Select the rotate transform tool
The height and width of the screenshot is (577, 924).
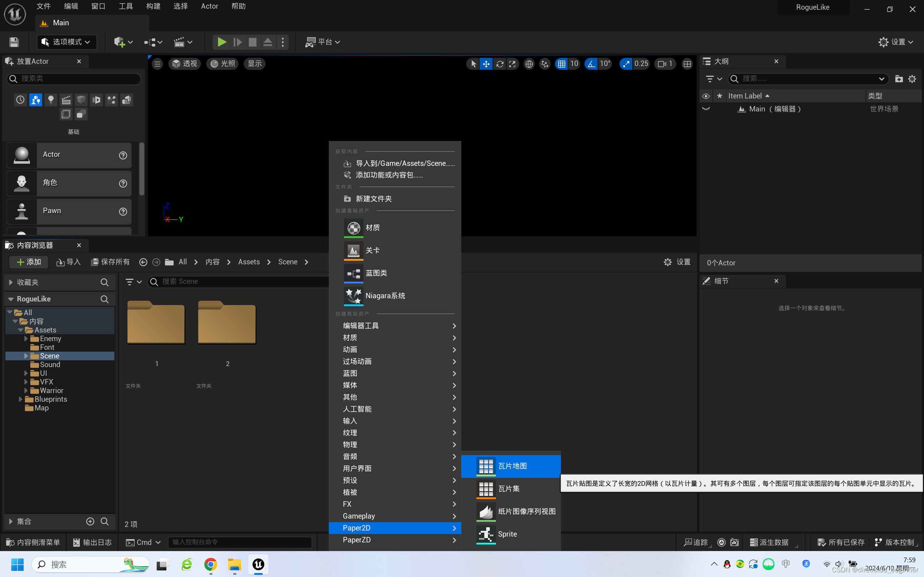[x=500, y=64]
